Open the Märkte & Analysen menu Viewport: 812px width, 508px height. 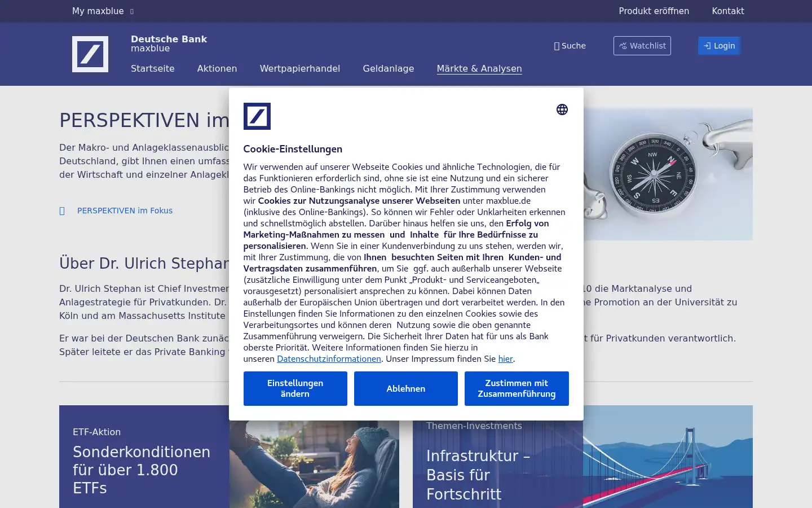click(x=479, y=68)
